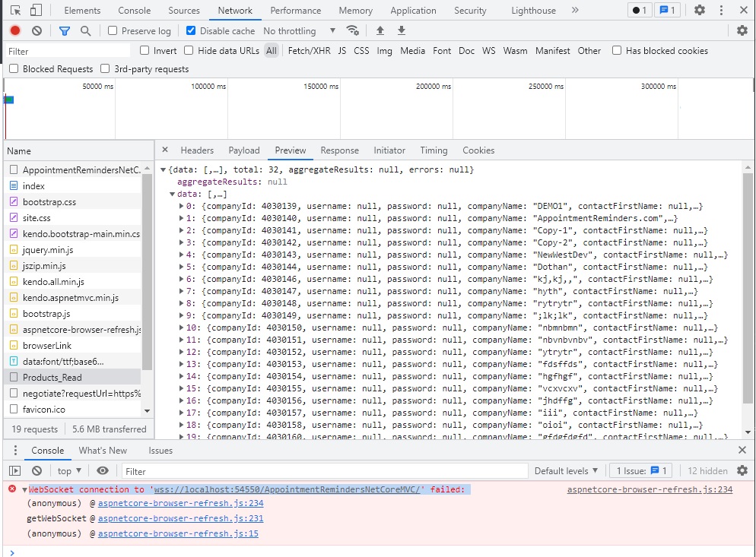
Task: Switch to the Response tab
Action: pos(339,150)
